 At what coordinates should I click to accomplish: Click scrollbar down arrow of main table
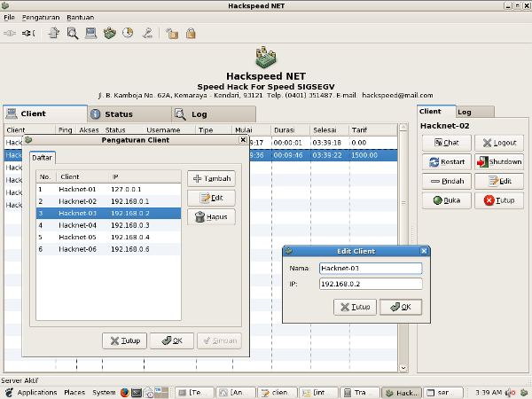pyautogui.click(x=403, y=368)
